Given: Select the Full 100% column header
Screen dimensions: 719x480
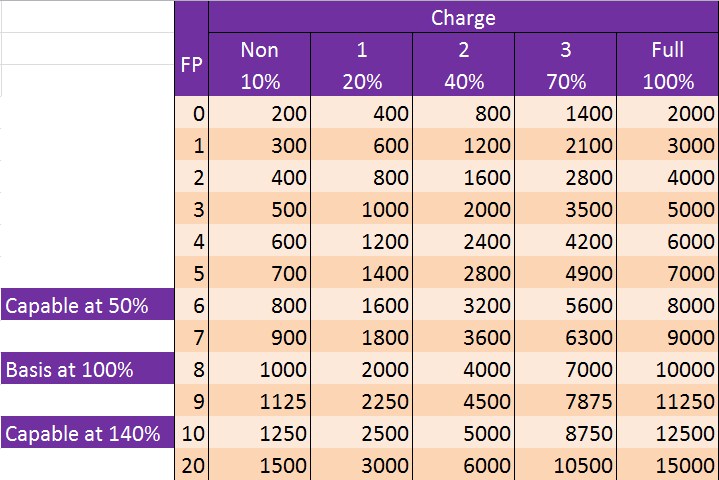Looking at the screenshot, I should tap(667, 65).
